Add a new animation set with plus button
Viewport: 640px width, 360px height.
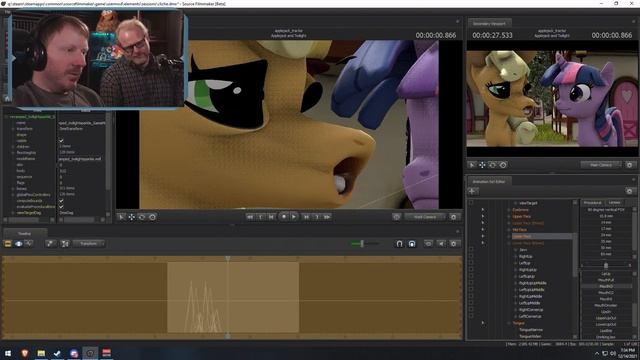pyautogui.click(x=473, y=191)
